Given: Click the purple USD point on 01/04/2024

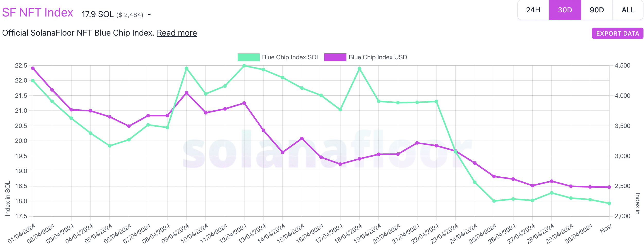Looking at the screenshot, I should 33,68.
